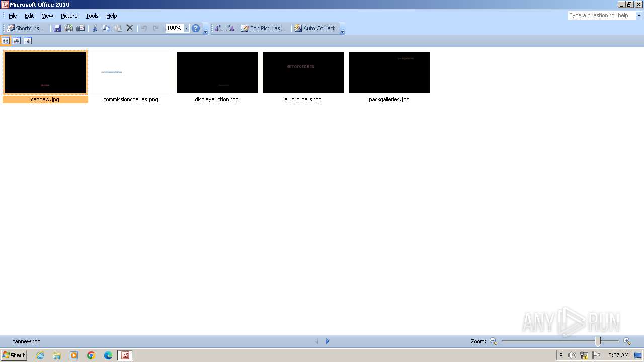Click Picture Manager taskbar button
The width and height of the screenshot is (644, 362).
coord(125,355)
